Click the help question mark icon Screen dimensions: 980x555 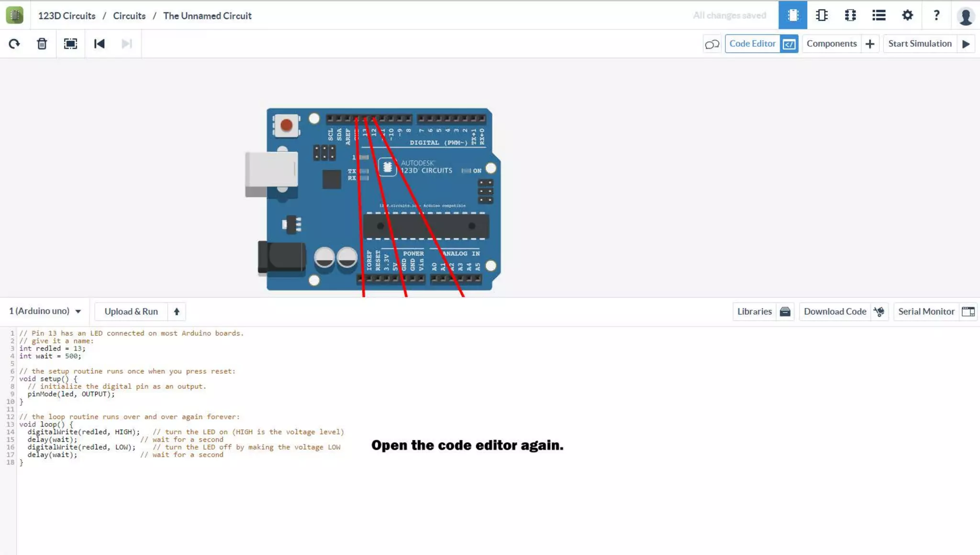click(936, 15)
